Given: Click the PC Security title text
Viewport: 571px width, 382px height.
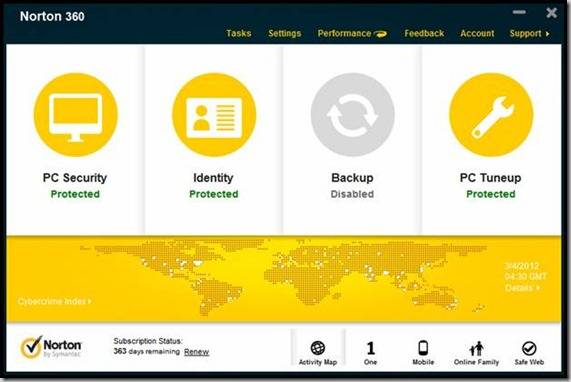Looking at the screenshot, I should click(x=75, y=178).
